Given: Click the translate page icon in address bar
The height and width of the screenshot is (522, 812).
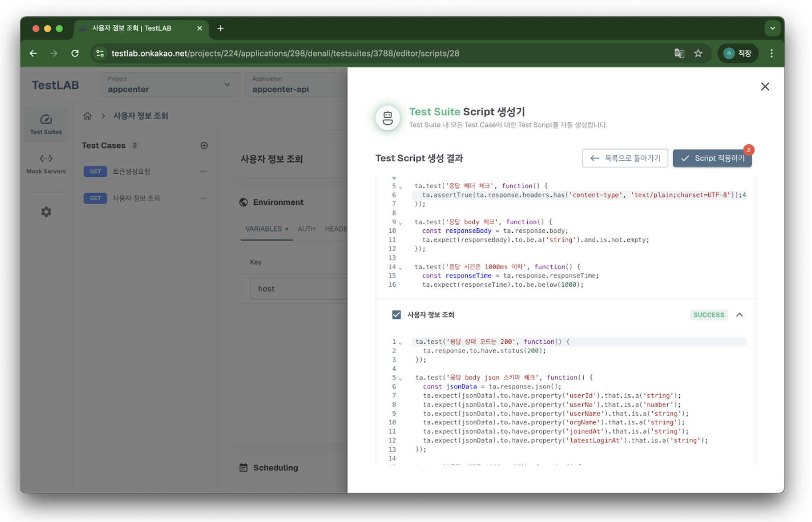Looking at the screenshot, I should click(x=679, y=53).
